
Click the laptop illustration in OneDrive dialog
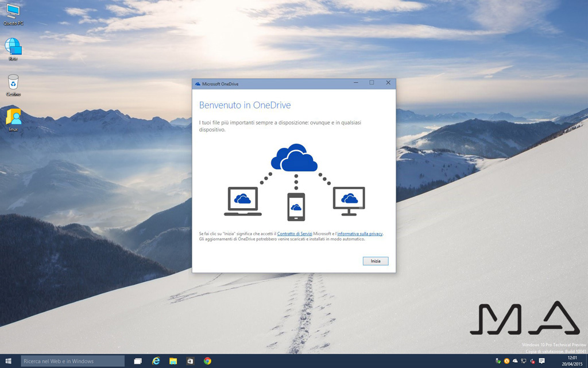[x=243, y=202]
